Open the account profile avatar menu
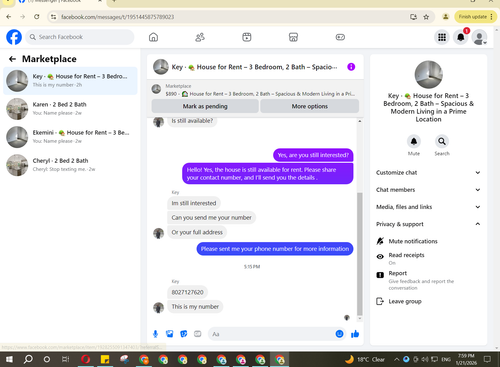This screenshot has width=500, height=367. tap(479, 37)
